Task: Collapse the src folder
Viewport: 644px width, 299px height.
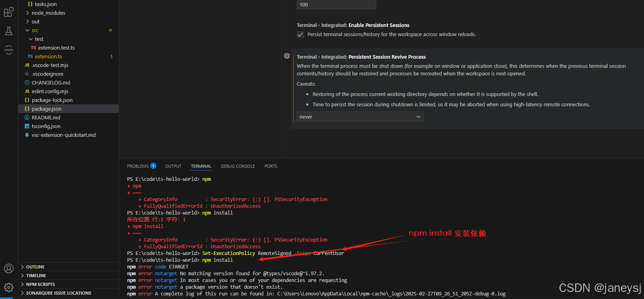Action: tap(27, 30)
